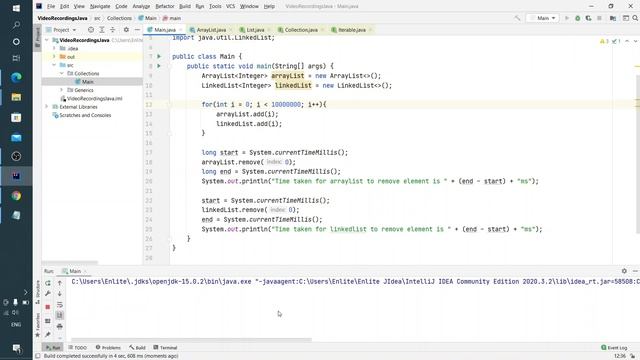Click the Run console horizontal scrollbar

coord(191,340)
